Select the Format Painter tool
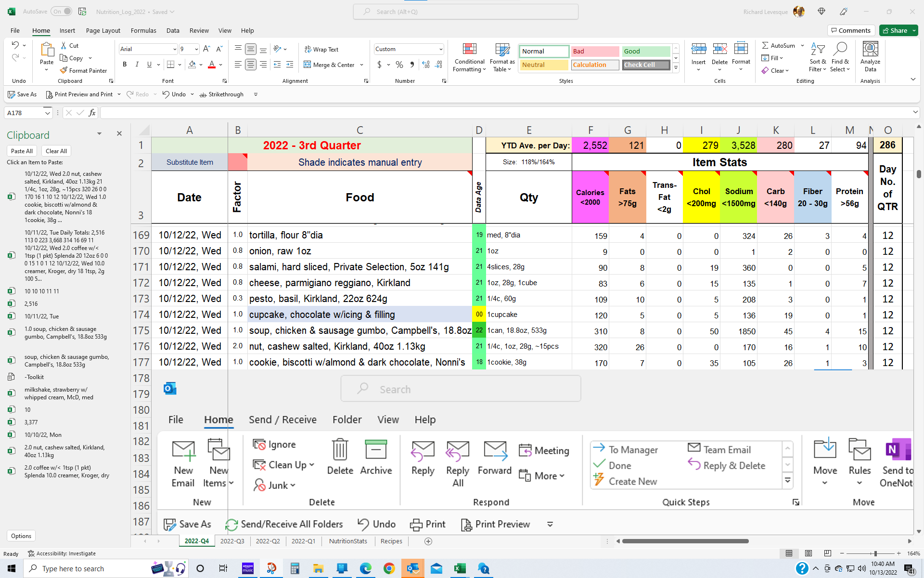This screenshot has height=578, width=924. click(x=84, y=70)
